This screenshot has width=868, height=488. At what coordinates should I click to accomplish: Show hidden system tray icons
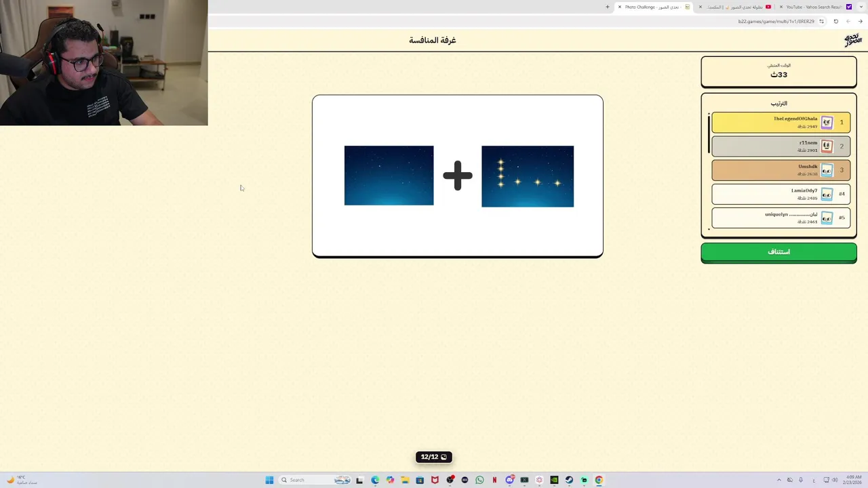[x=778, y=480]
